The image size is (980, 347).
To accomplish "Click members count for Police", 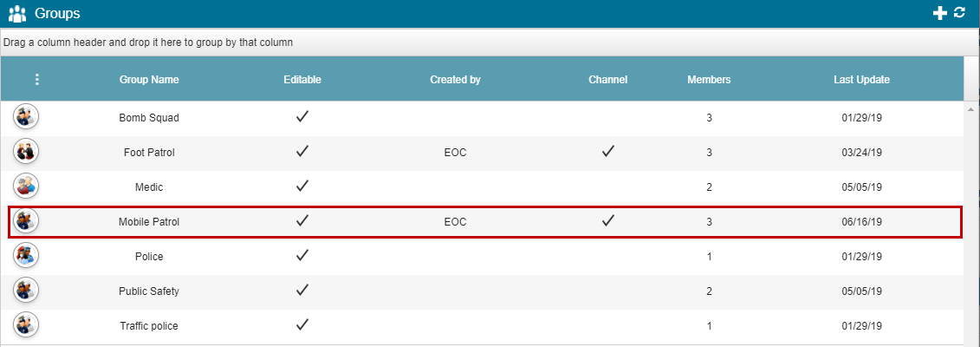I will coord(710,256).
